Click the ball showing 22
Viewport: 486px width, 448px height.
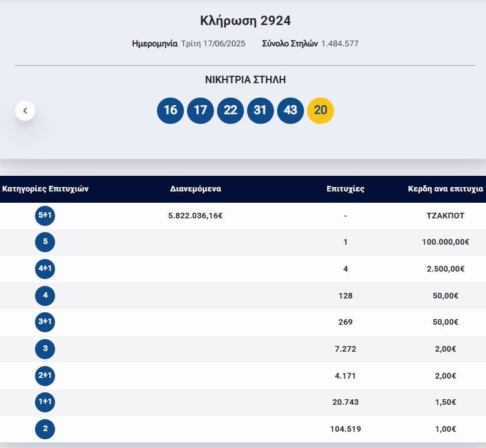[x=230, y=111]
